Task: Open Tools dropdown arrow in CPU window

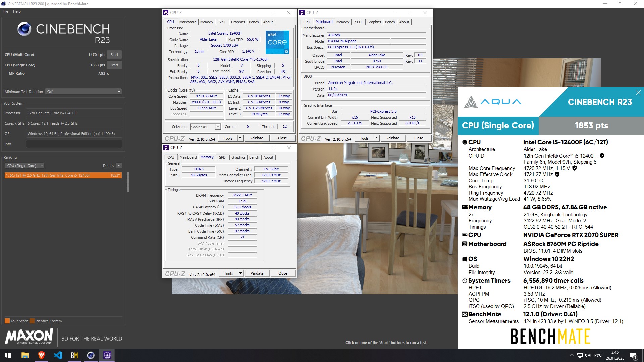Action: (240, 138)
